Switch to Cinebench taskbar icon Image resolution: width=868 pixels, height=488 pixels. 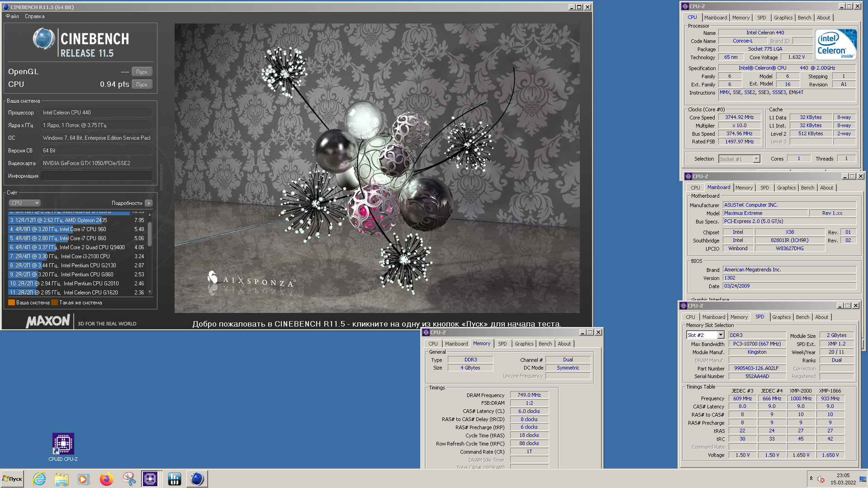[197, 479]
